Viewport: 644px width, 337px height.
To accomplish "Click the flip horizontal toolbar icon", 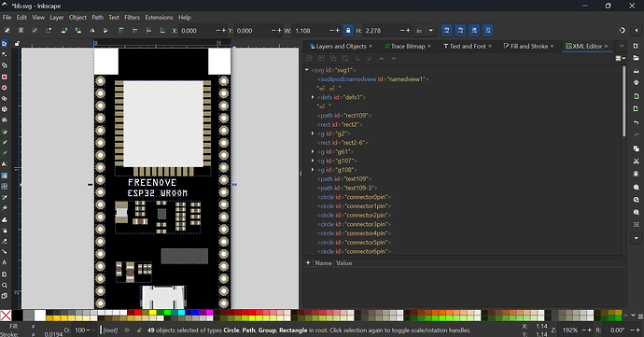I will [x=92, y=31].
